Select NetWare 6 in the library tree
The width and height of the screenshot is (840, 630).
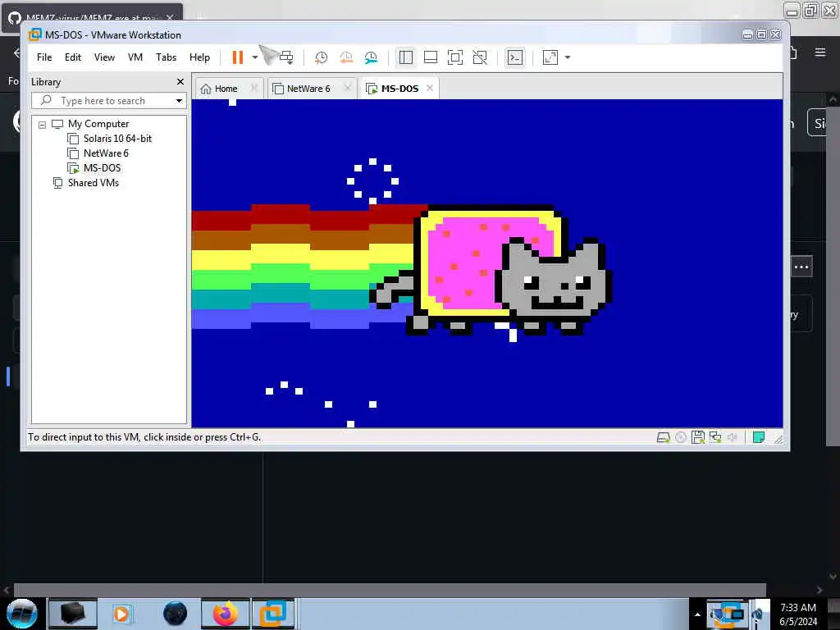pyautogui.click(x=106, y=153)
